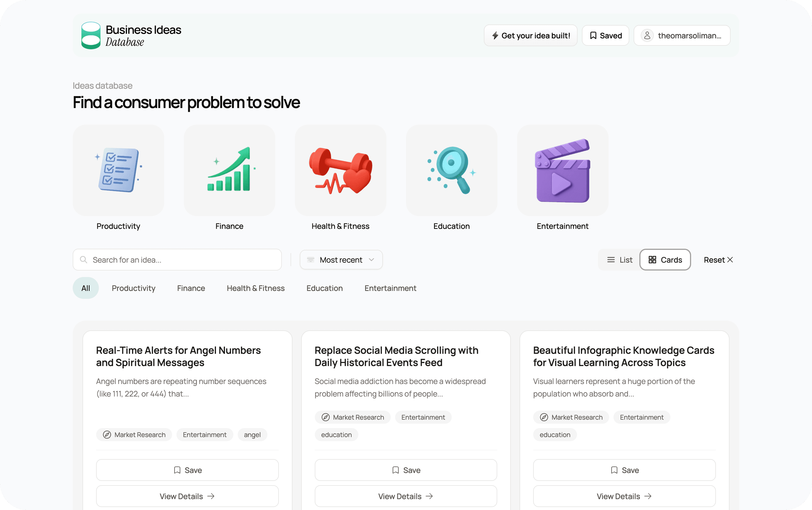Open Saved items via the bookmark icon

coord(594,35)
